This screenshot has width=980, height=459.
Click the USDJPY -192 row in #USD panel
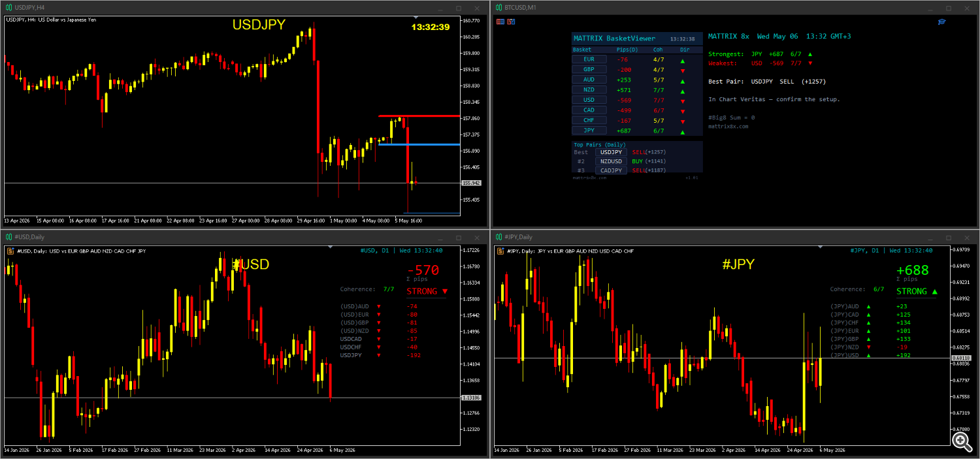tap(379, 355)
